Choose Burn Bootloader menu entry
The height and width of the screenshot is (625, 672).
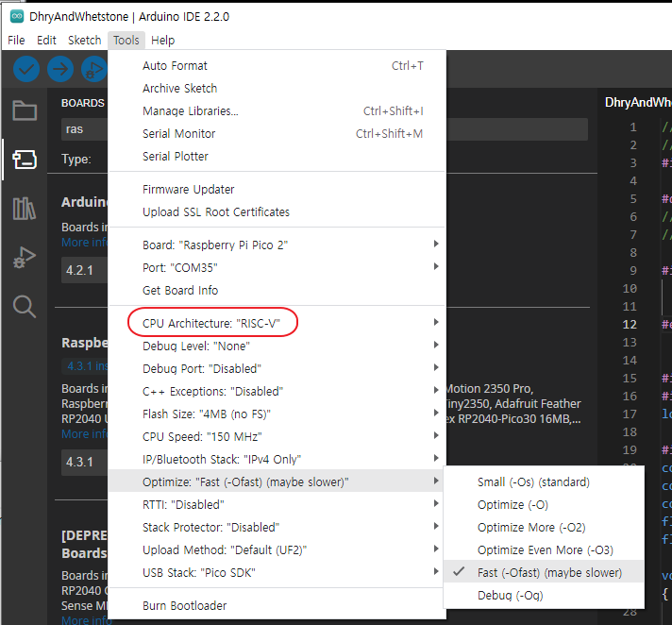(x=277, y=606)
